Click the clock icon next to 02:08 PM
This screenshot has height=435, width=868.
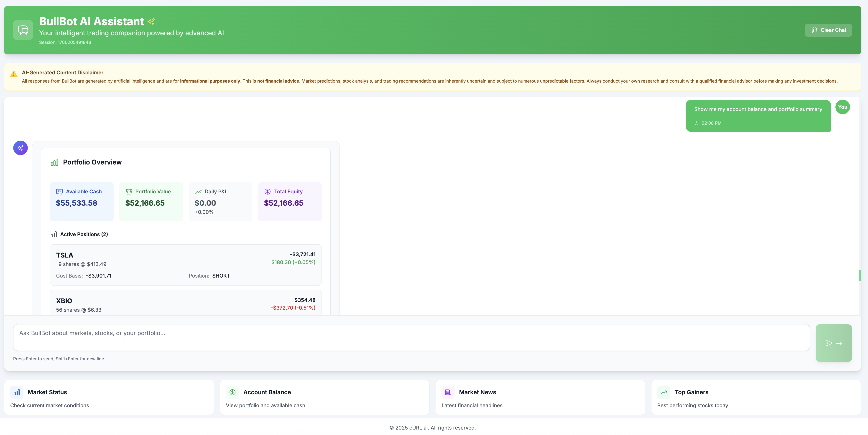pyautogui.click(x=697, y=123)
